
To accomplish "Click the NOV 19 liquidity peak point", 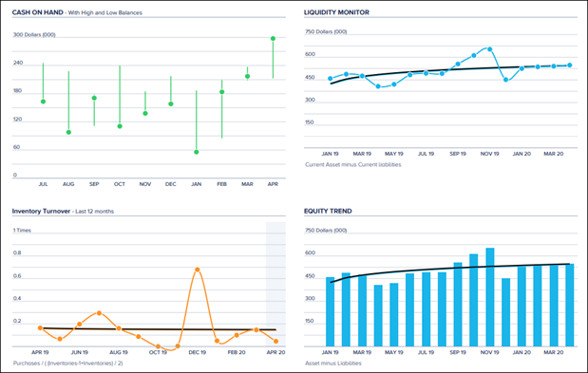I will (x=490, y=49).
